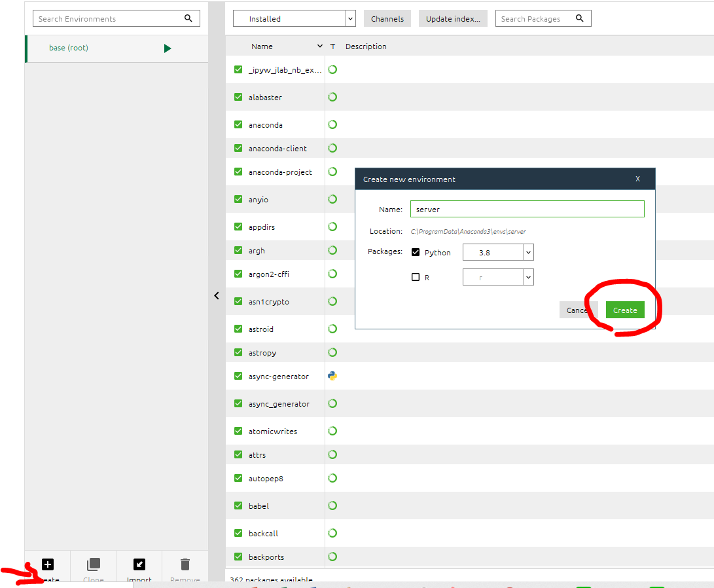Click the type circle icon for autopep8
Image resolution: width=714 pixels, height=588 pixels.
[x=332, y=478]
